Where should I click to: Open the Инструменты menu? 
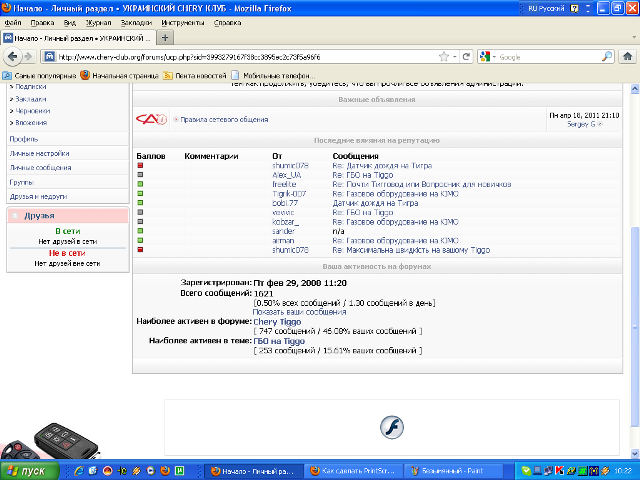click(x=182, y=23)
